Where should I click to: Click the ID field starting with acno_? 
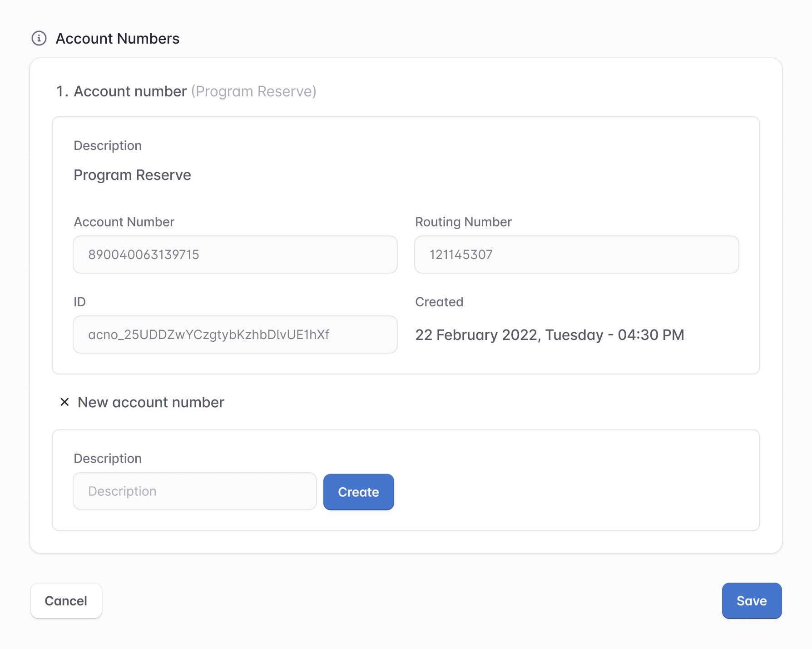(235, 334)
